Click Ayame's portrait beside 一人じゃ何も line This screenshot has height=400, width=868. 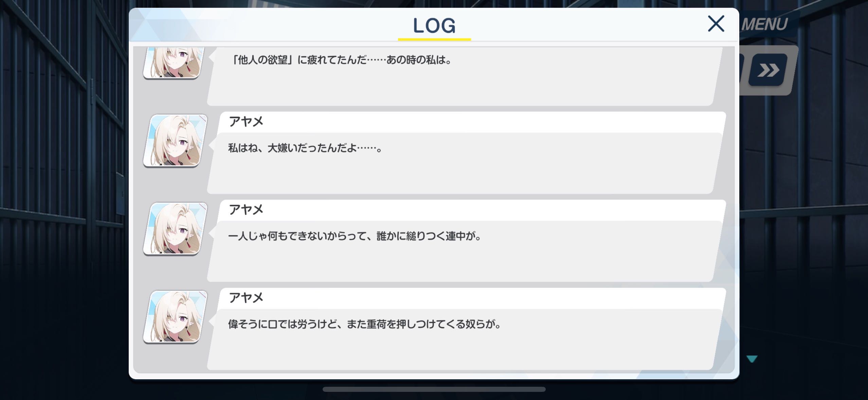[175, 229]
